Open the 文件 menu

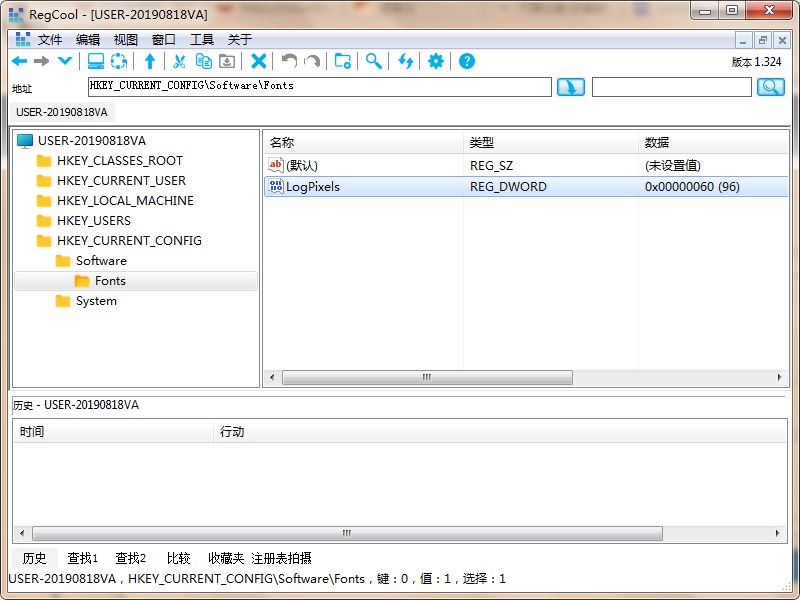[x=50, y=40]
